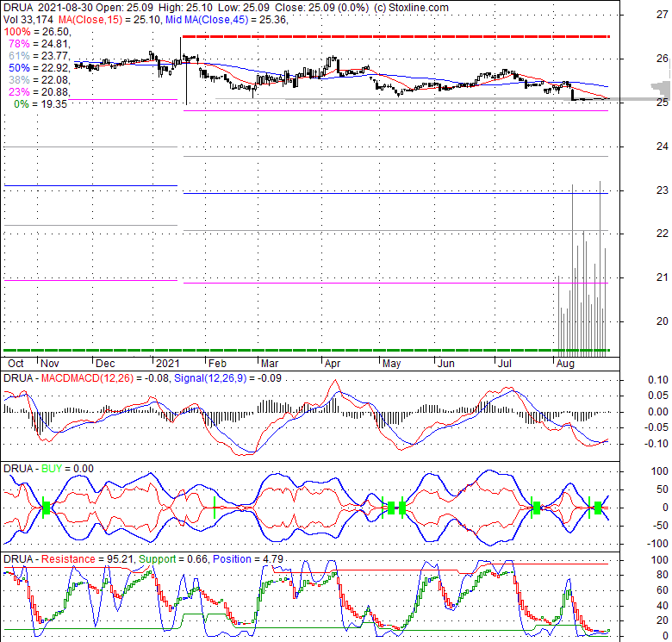Click the long January price spike candle
Screen dimensions: 672x642
(186, 78)
